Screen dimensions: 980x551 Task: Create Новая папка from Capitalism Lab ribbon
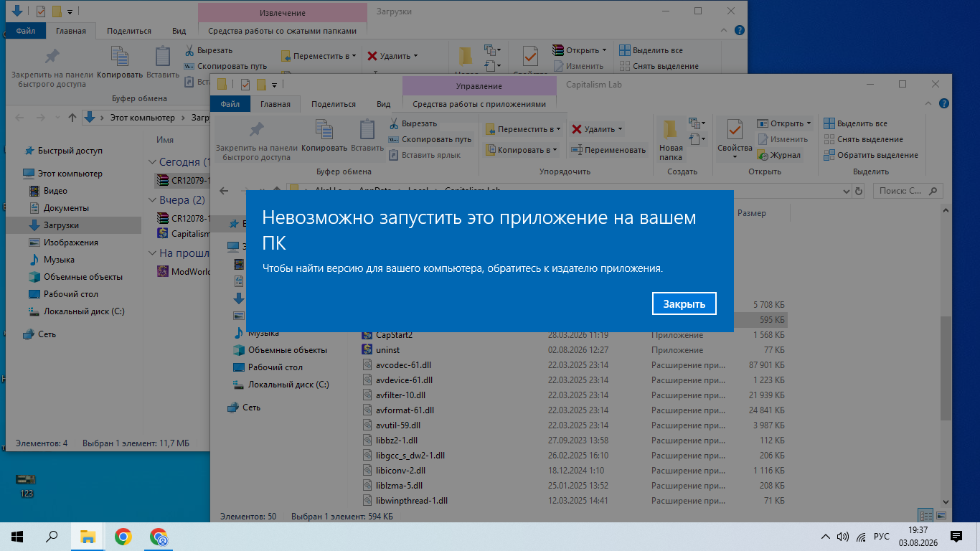671,139
